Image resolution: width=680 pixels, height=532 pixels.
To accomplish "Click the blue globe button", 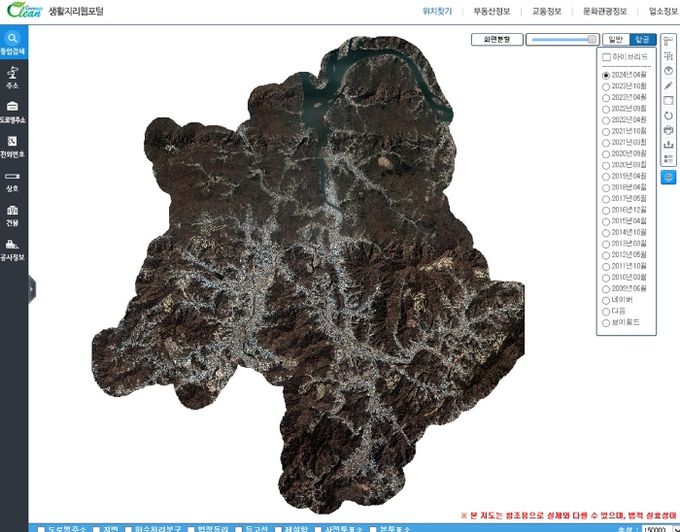I will (668, 177).
